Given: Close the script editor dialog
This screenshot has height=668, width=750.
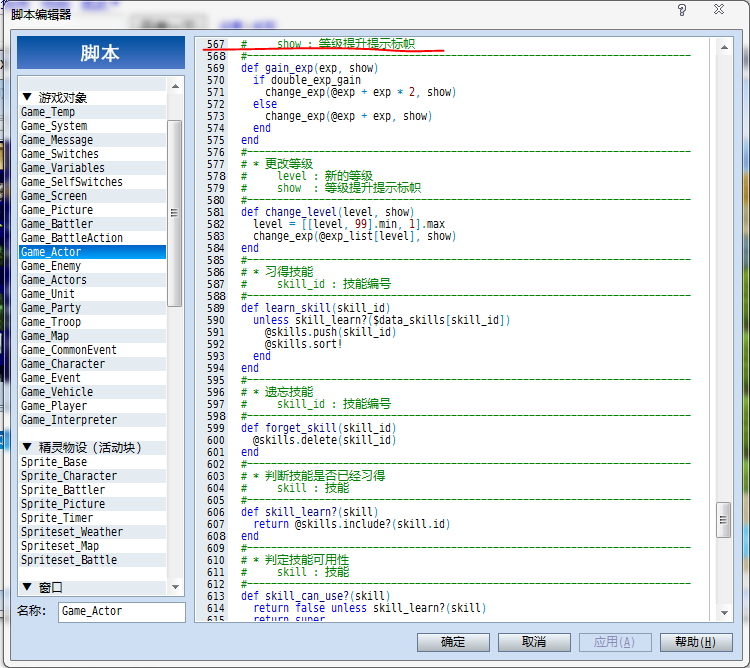Looking at the screenshot, I should point(719,9).
